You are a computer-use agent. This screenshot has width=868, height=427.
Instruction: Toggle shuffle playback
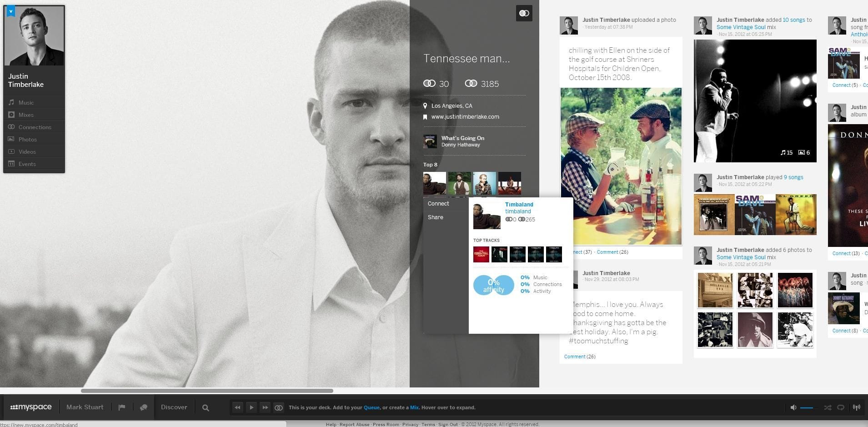(x=828, y=407)
